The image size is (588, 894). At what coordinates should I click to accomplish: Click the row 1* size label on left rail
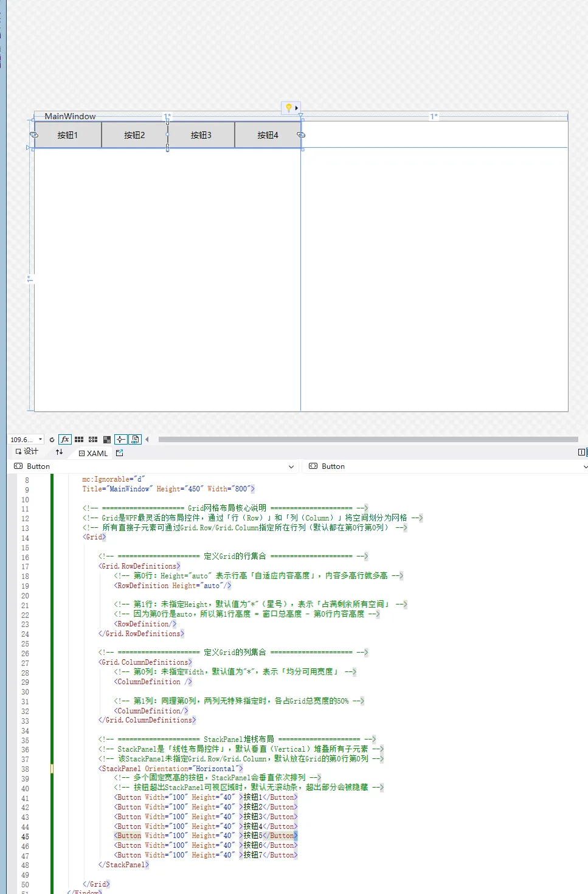29,279
